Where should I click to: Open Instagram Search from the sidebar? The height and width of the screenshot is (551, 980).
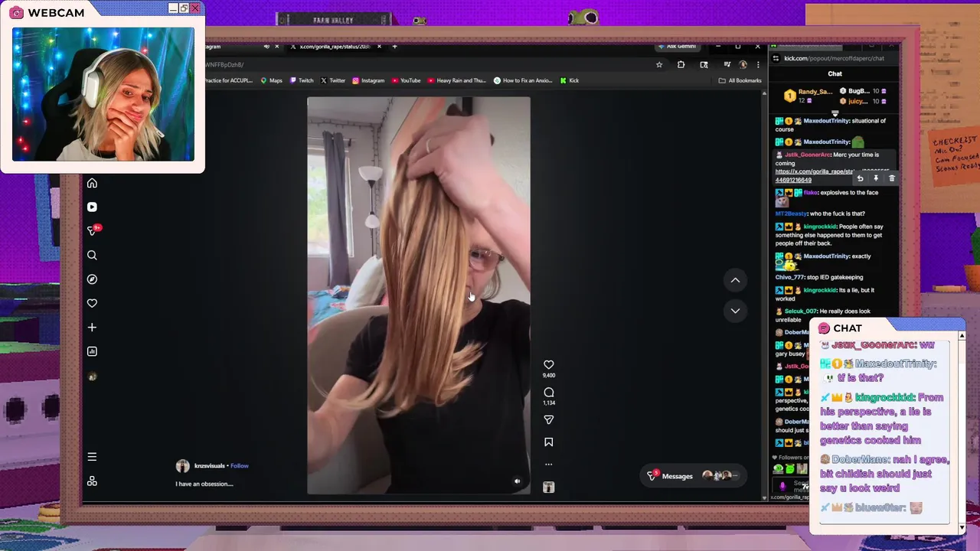click(92, 255)
